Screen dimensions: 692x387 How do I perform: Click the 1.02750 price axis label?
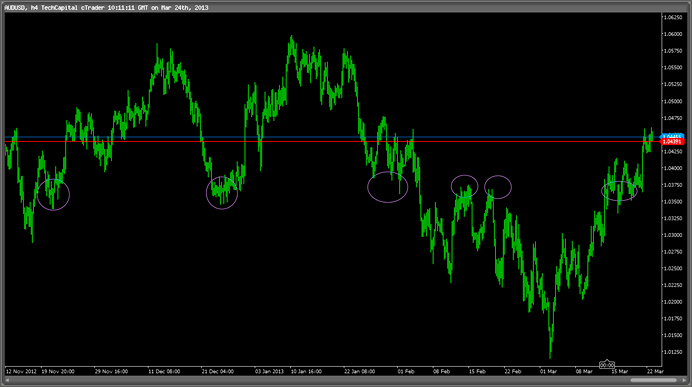[x=673, y=252]
